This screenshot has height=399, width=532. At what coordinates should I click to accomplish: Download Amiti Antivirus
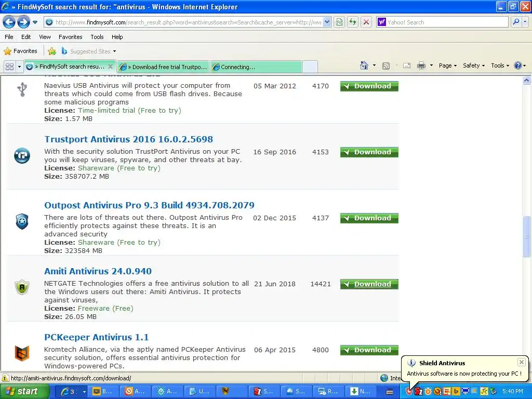369,284
